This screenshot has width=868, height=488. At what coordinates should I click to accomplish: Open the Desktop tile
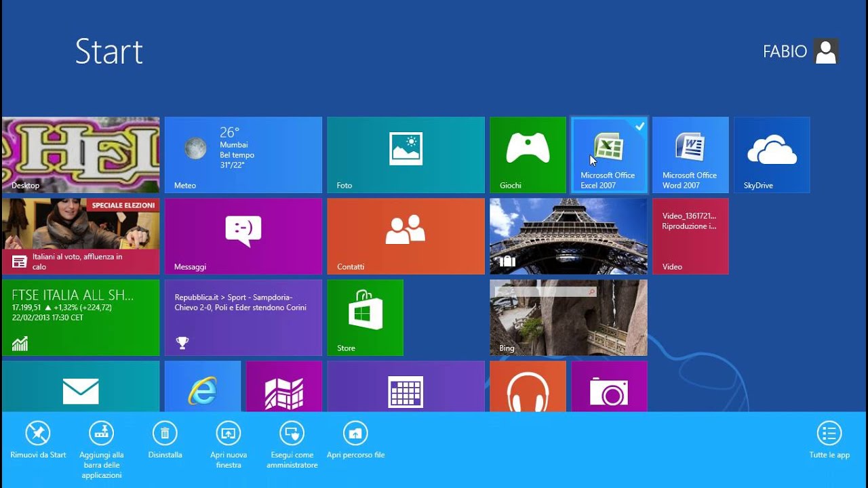(x=81, y=155)
